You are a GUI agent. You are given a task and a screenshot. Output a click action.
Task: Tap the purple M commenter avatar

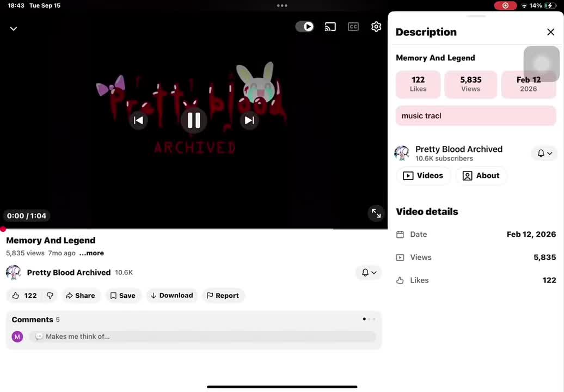coord(17,336)
